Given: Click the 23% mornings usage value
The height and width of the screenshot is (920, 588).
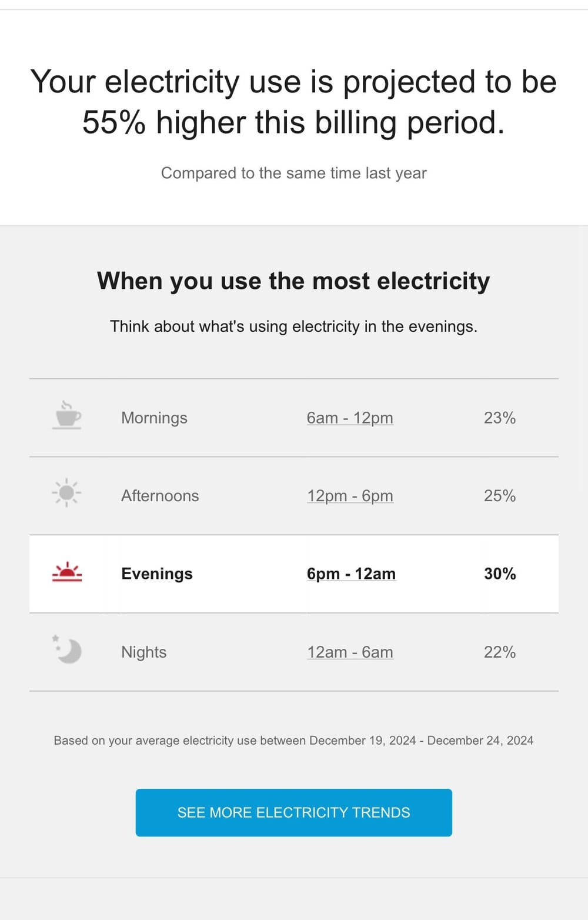Looking at the screenshot, I should coord(500,418).
